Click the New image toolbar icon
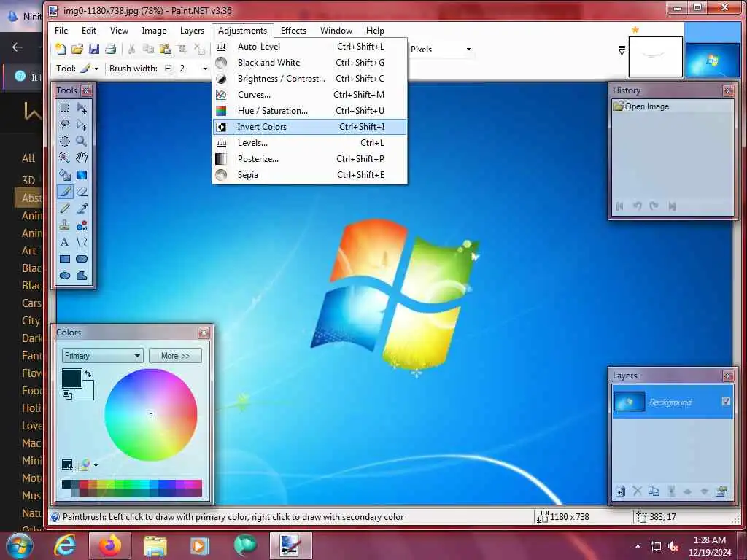The image size is (747, 560). (x=61, y=49)
